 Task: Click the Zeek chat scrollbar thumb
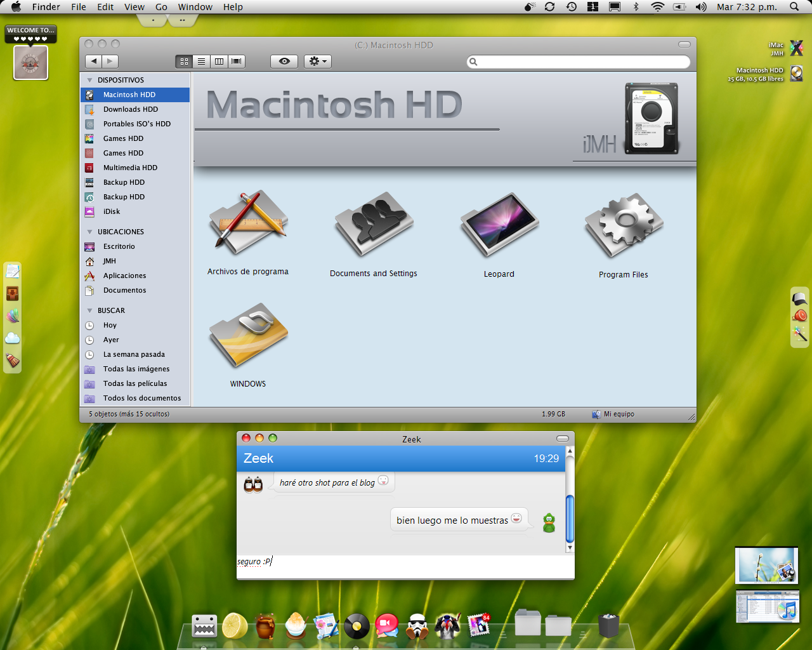tap(570, 519)
